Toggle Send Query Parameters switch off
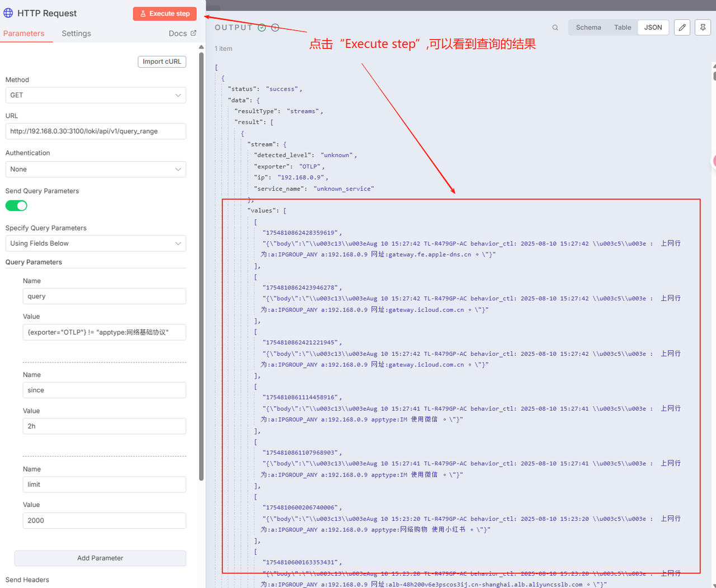Image resolution: width=716 pixels, height=588 pixels. click(x=16, y=206)
